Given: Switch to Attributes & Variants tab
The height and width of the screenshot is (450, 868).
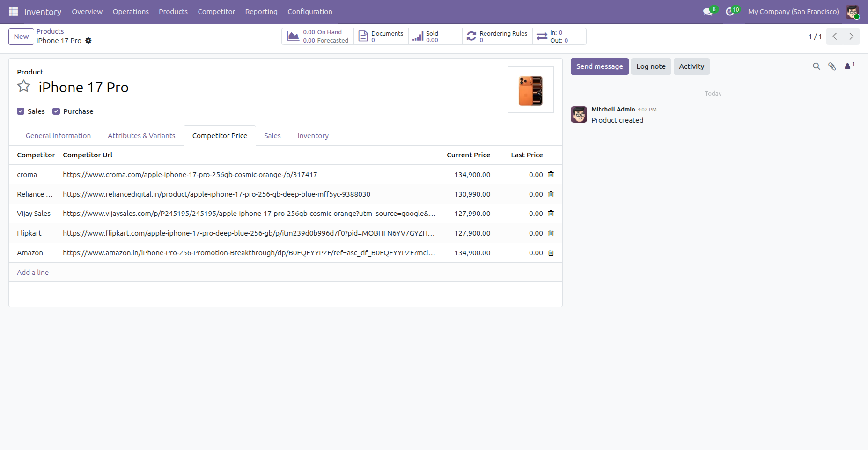Looking at the screenshot, I should [x=141, y=136].
